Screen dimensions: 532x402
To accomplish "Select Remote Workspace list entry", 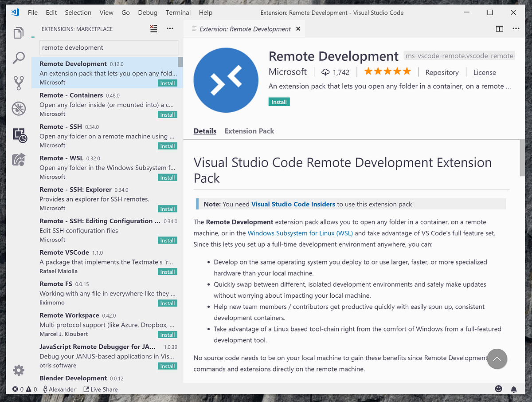I will coord(107,325).
